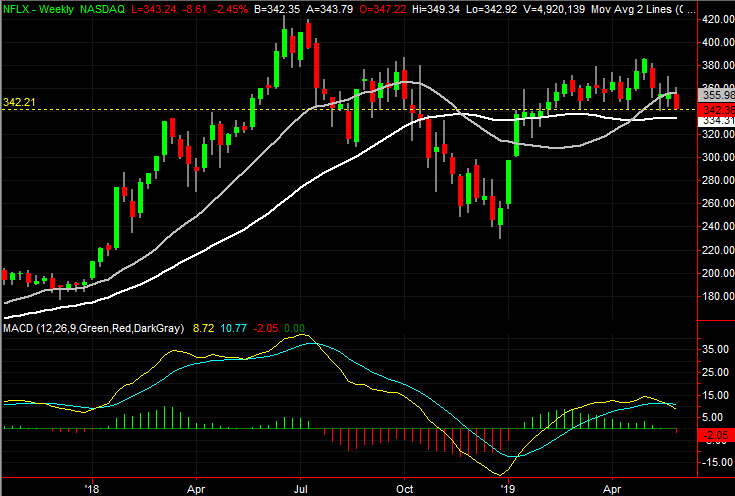Click the yellow MACD value 8.72
The image size is (735, 496).
203,328
